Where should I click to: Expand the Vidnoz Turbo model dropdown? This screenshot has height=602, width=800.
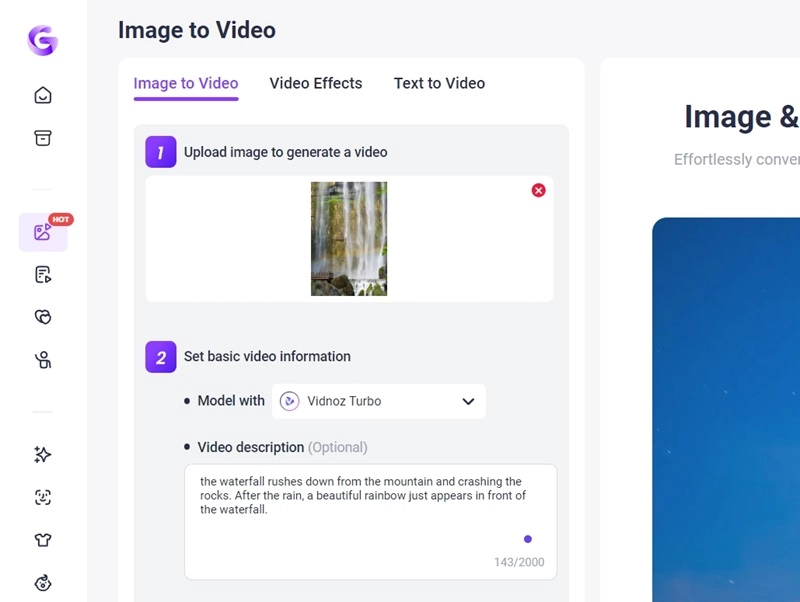[x=378, y=401]
